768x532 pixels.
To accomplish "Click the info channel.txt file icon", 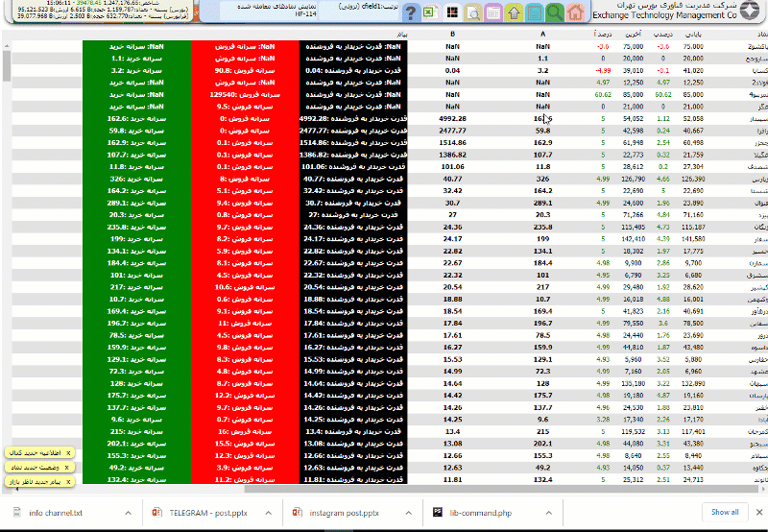I will coord(17,513).
